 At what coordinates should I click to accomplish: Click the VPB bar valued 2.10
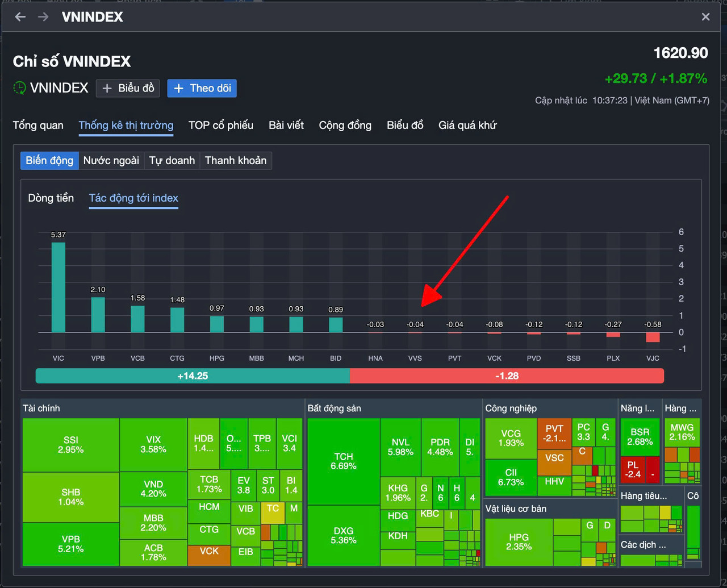(x=98, y=315)
